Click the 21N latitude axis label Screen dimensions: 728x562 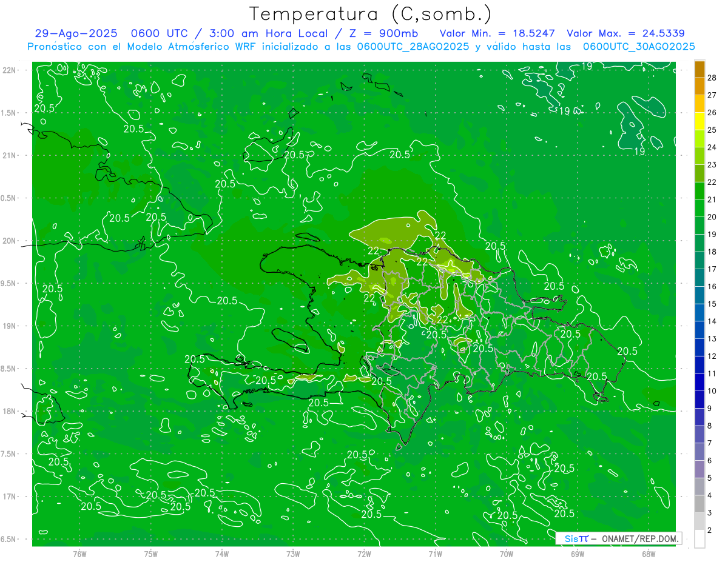coord(10,155)
